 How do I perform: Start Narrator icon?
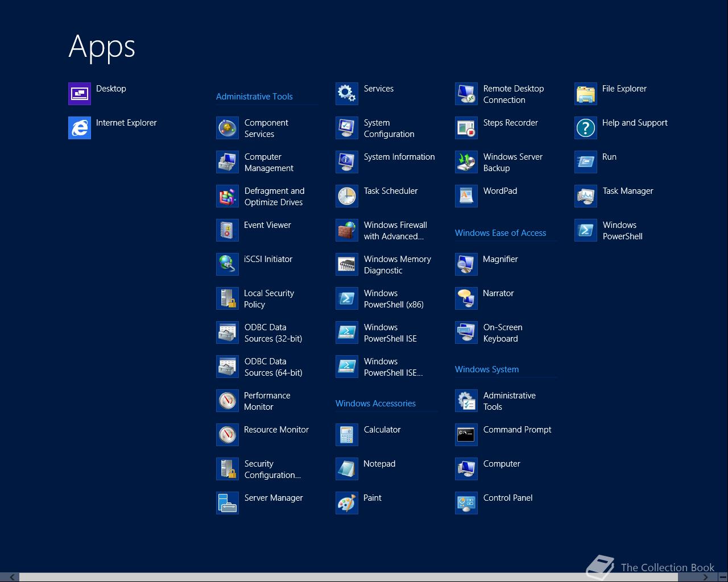pyautogui.click(x=466, y=298)
